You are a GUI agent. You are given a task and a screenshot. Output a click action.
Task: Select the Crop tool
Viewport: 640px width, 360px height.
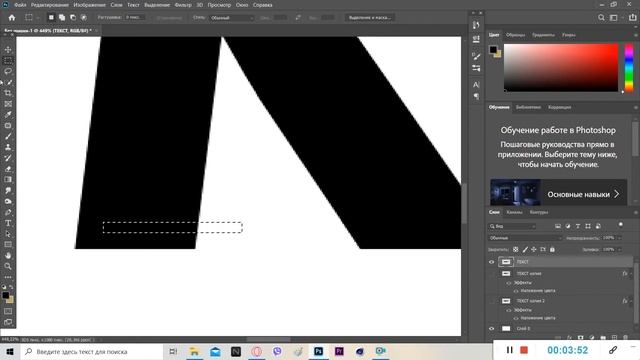click(x=8, y=93)
